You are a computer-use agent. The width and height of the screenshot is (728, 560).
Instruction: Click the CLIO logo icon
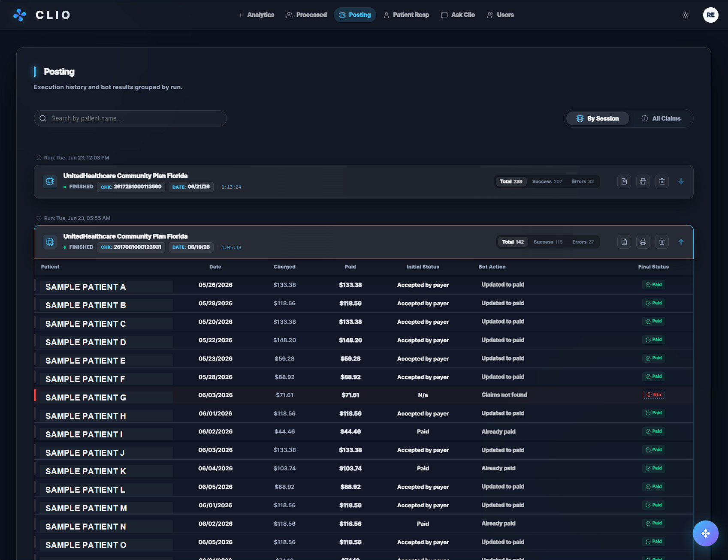pyautogui.click(x=20, y=15)
